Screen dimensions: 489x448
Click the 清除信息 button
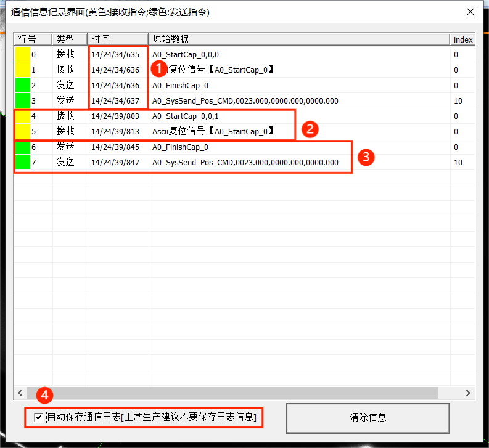point(368,417)
